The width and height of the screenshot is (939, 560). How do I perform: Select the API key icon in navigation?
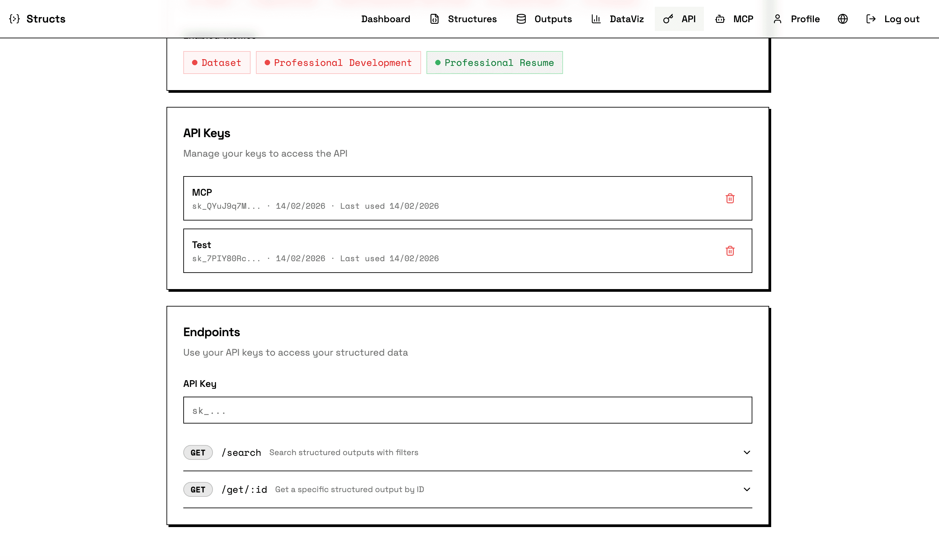668,18
